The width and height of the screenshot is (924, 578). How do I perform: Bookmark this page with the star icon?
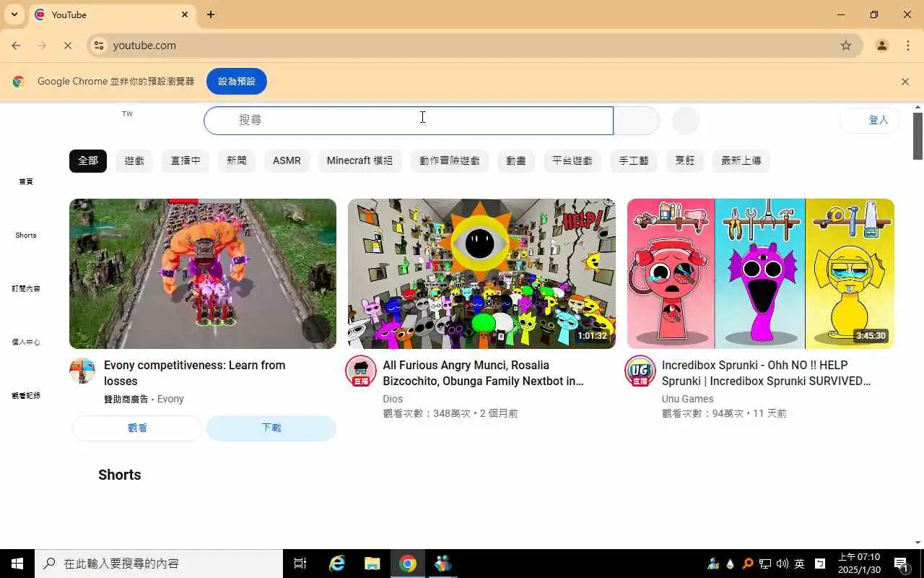click(x=846, y=46)
